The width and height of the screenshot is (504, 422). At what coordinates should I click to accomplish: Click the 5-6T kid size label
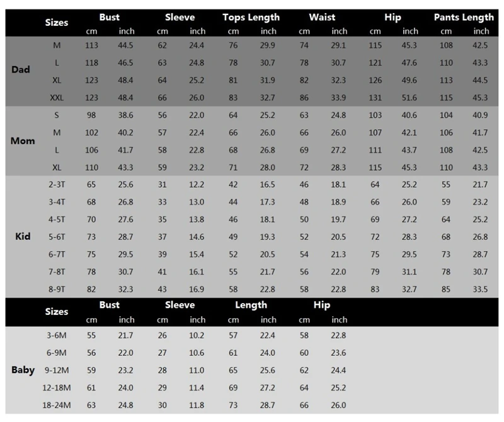pos(57,236)
